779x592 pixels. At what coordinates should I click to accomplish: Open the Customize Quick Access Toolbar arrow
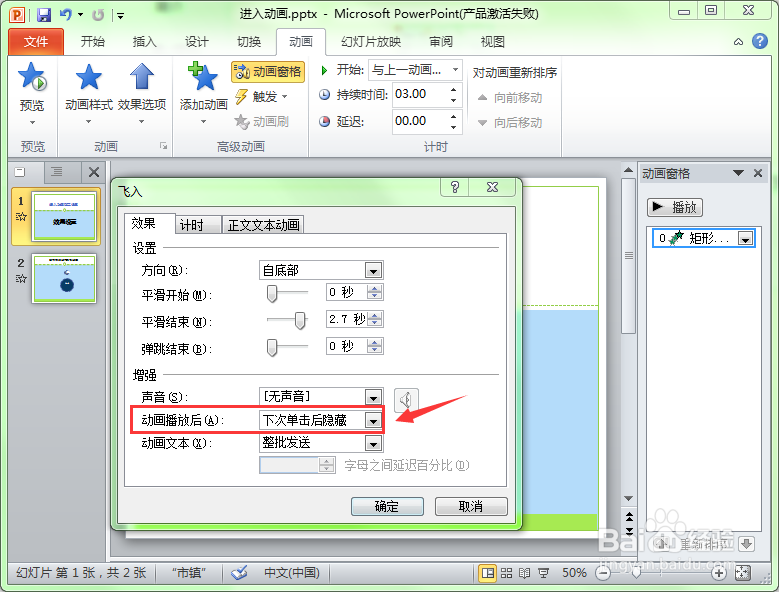coord(120,16)
